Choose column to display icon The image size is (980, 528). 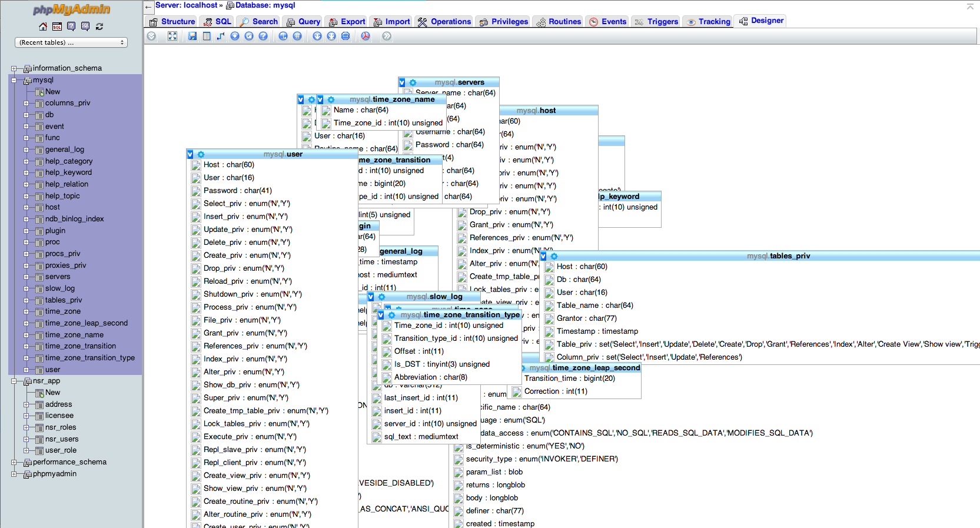point(235,36)
